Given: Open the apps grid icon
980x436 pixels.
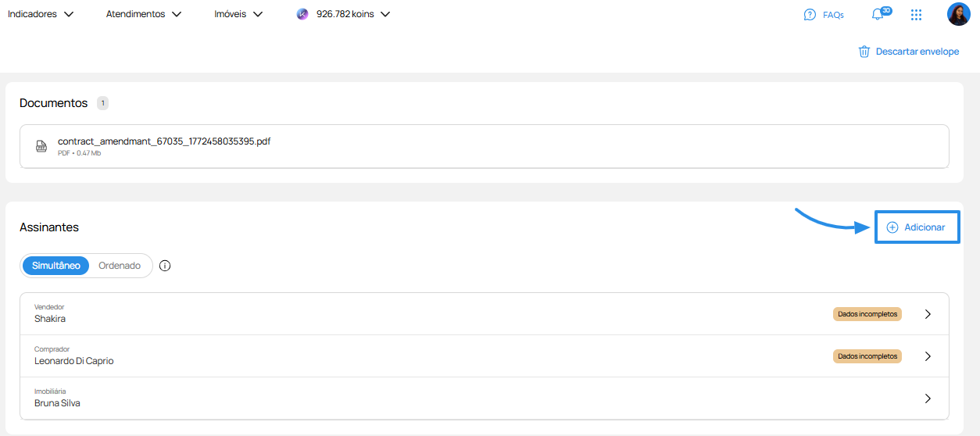Looking at the screenshot, I should (917, 14).
